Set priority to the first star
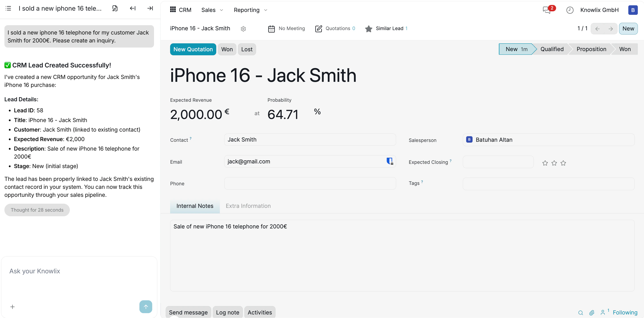 click(545, 163)
